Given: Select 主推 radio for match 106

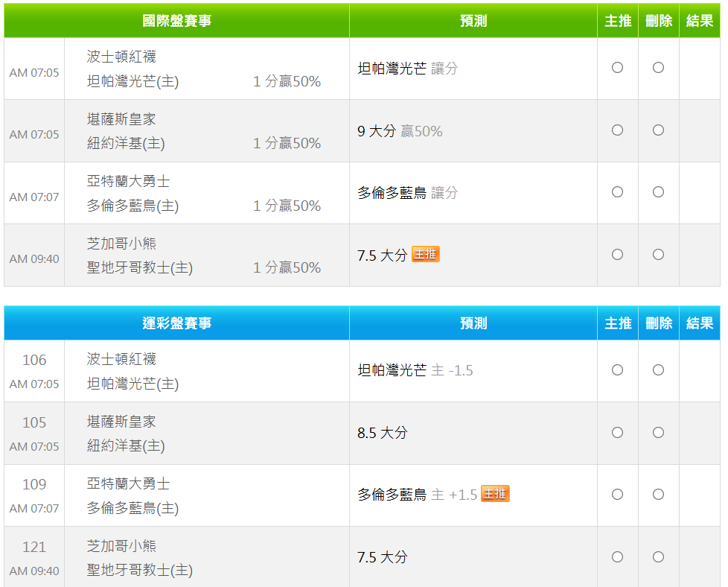Looking at the screenshot, I should 617,370.
